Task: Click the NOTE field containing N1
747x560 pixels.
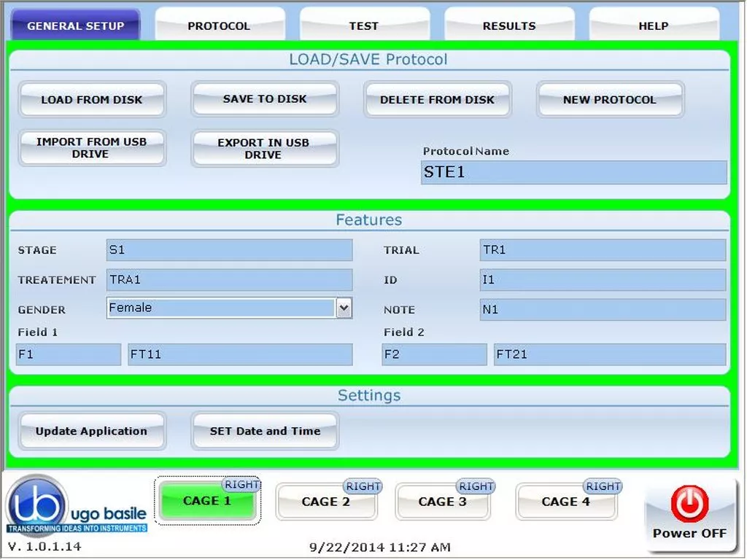Action: click(603, 309)
